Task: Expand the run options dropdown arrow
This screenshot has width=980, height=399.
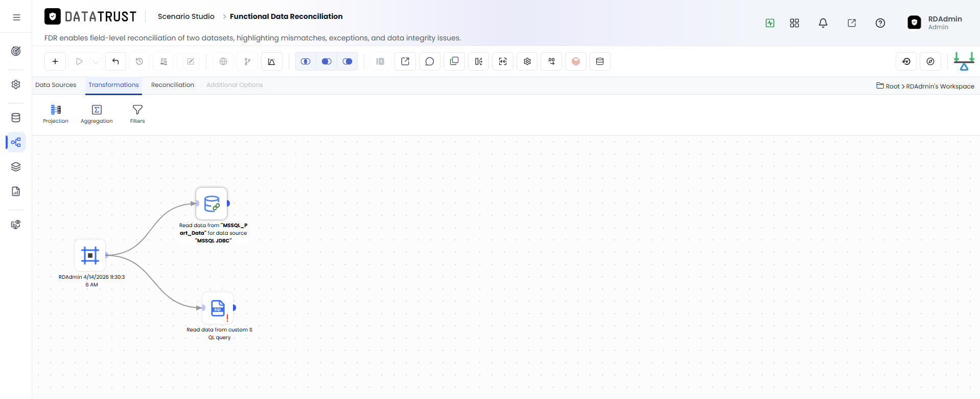Action: tap(96, 61)
